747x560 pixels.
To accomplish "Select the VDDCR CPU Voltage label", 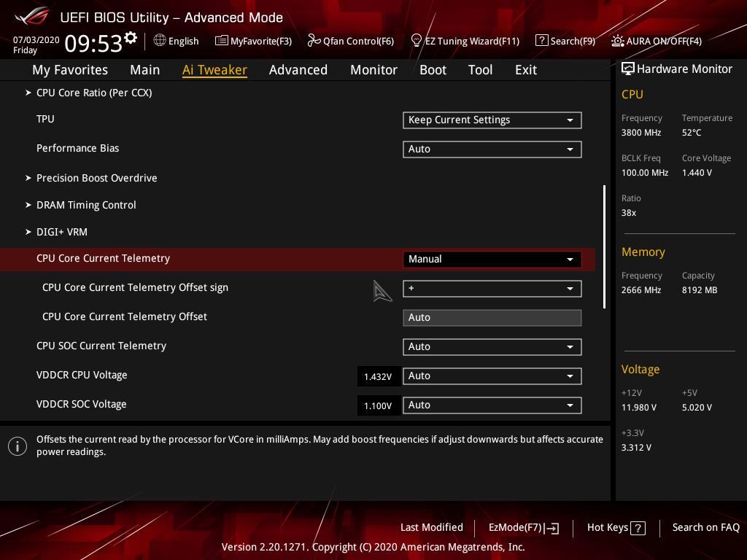I will [82, 375].
